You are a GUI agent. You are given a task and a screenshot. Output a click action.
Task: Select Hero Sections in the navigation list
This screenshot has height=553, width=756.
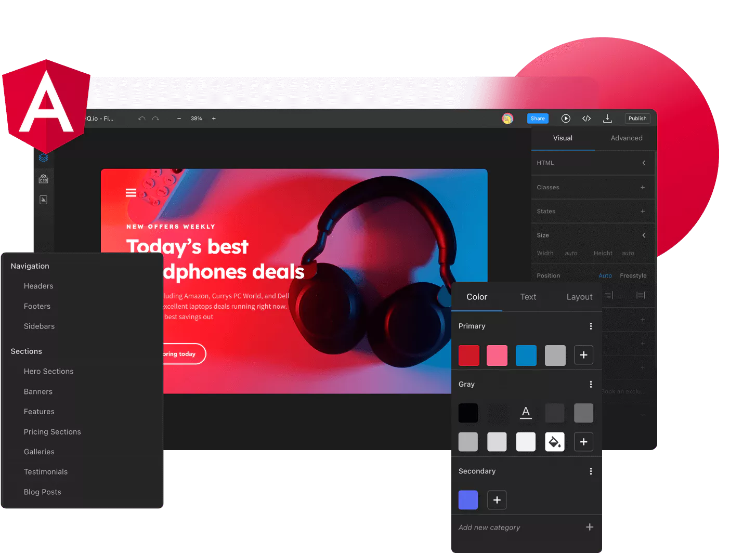coord(48,371)
